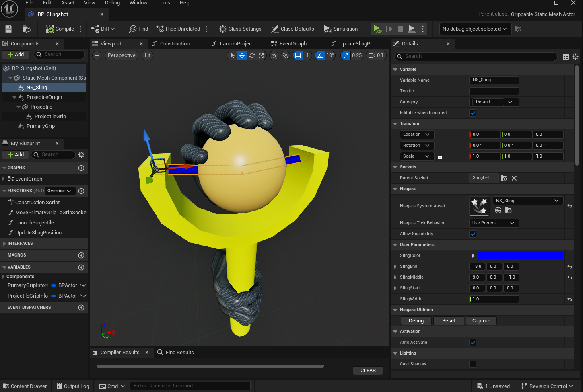The height and width of the screenshot is (392, 583).
Task: Click the blue SlingColor swatch
Action: (x=520, y=256)
